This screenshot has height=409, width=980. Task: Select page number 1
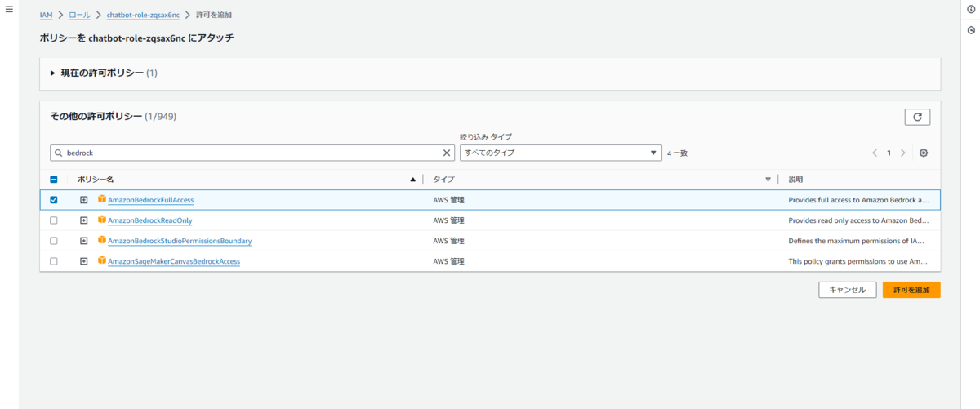(x=889, y=153)
